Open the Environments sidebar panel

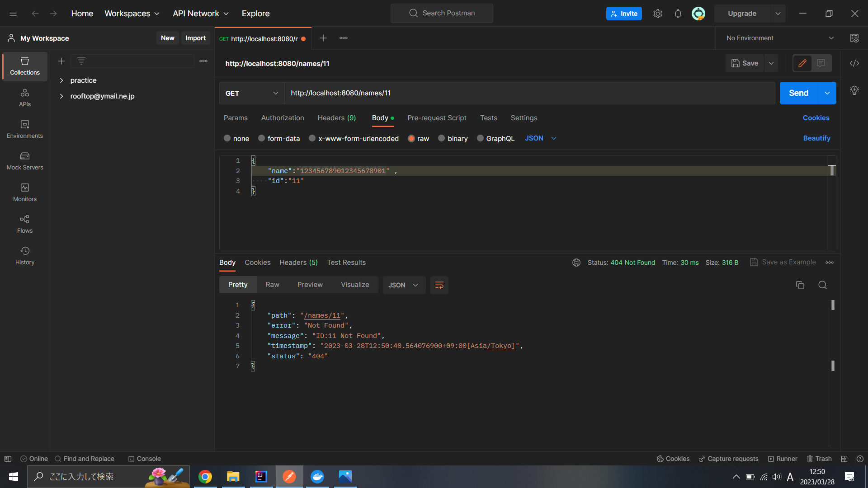point(25,130)
